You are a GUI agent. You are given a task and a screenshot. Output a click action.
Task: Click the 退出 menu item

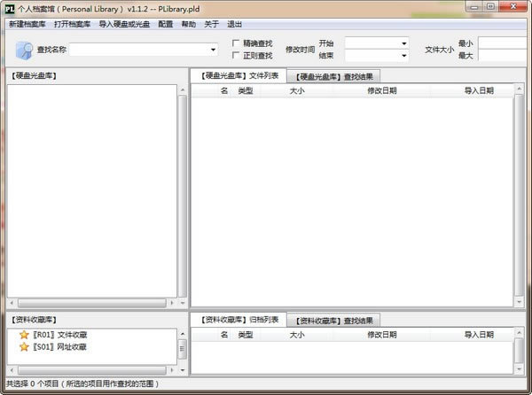coord(234,24)
